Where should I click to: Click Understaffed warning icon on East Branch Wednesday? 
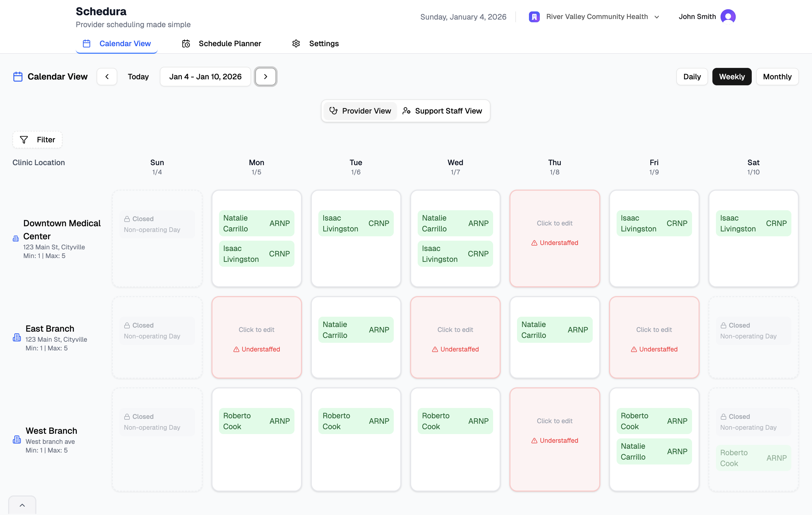435,349
